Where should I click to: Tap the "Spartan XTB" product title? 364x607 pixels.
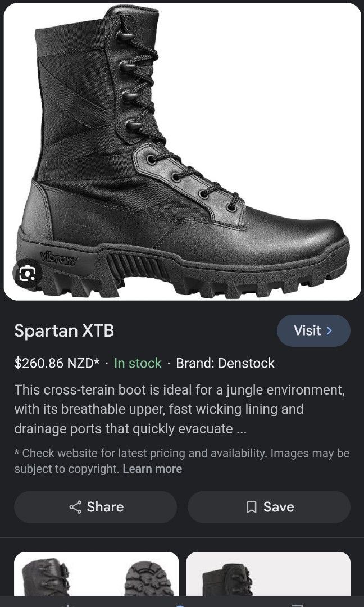63,331
